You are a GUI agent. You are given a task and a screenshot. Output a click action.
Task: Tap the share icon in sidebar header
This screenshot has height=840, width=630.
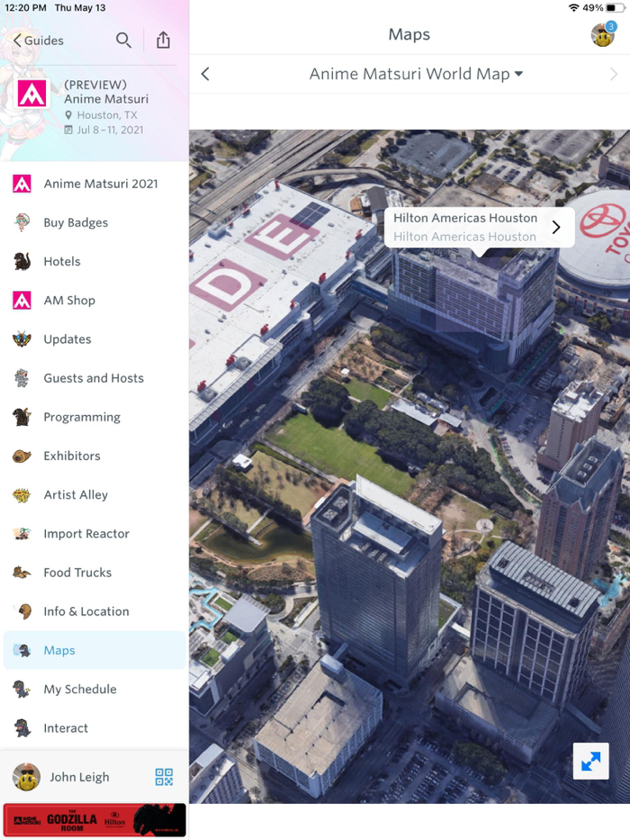tap(164, 41)
